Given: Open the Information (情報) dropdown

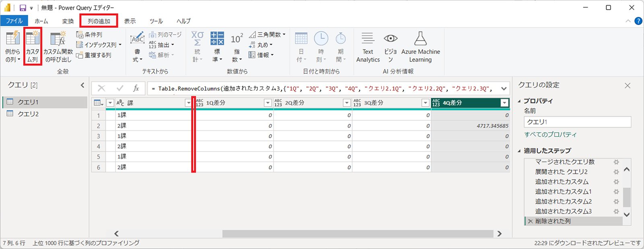Looking at the screenshot, I should click(261, 55).
